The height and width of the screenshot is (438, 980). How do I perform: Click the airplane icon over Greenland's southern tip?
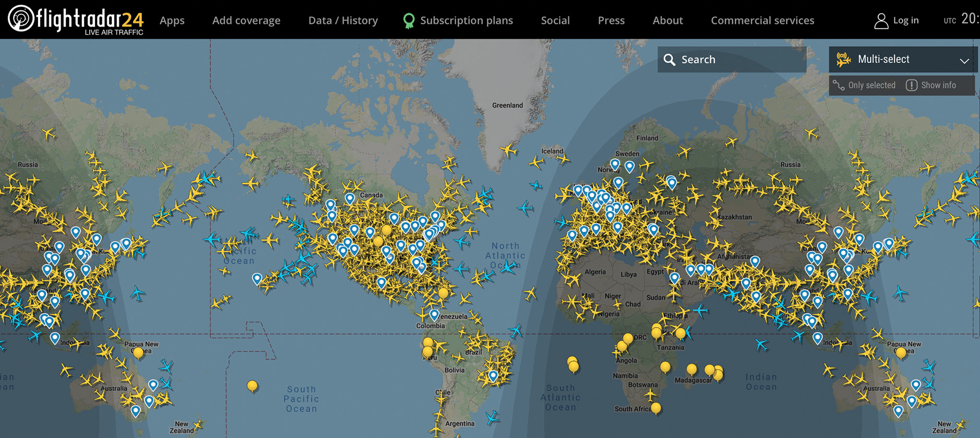pyautogui.click(x=508, y=150)
